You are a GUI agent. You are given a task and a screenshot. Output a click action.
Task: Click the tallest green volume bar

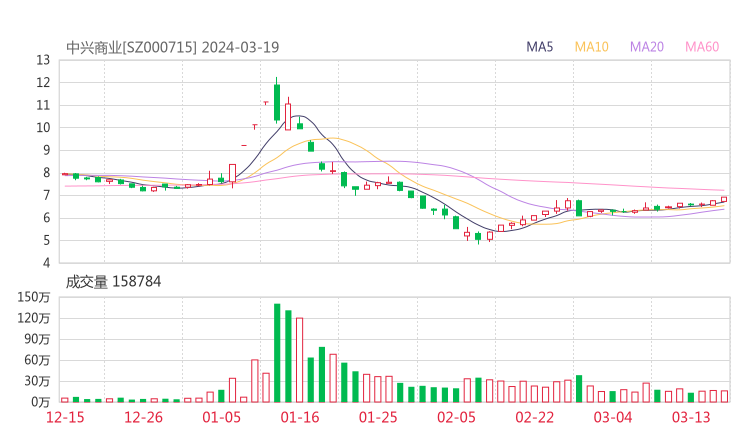[277, 353]
